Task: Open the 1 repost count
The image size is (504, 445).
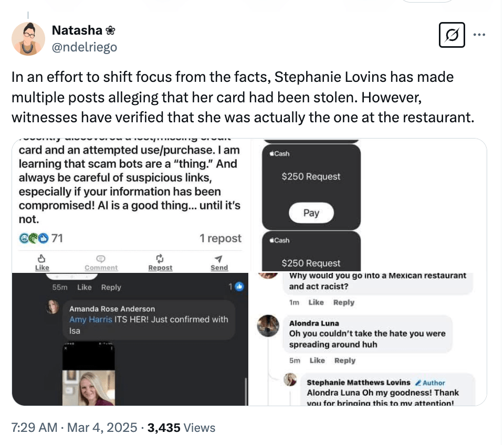Action: pyautogui.click(x=220, y=238)
